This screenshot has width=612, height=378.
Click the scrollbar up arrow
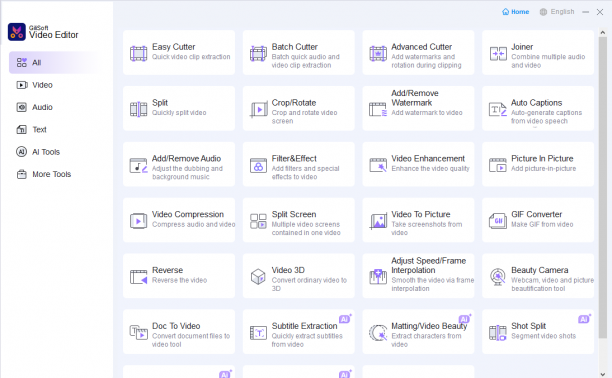(603, 32)
